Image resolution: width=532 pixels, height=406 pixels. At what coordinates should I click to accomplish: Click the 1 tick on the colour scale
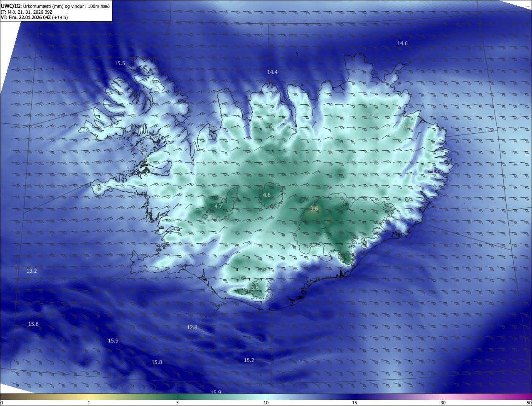[89, 403]
